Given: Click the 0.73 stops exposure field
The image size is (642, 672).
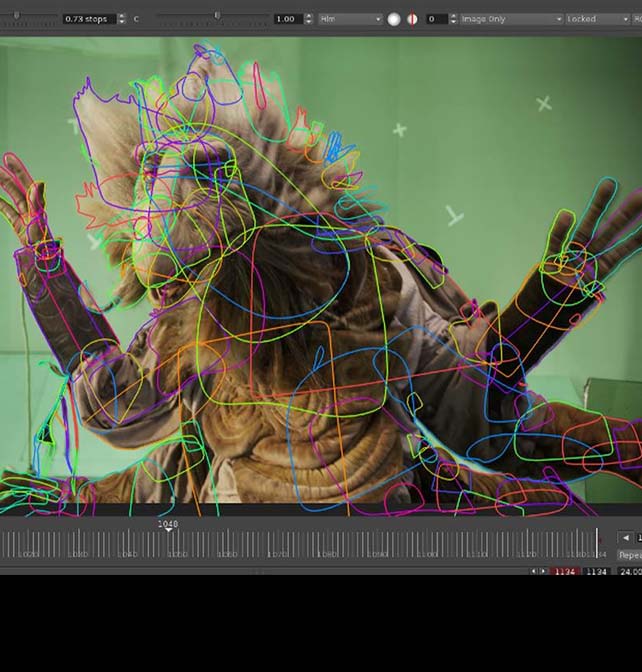Looking at the screenshot, I should [x=89, y=19].
